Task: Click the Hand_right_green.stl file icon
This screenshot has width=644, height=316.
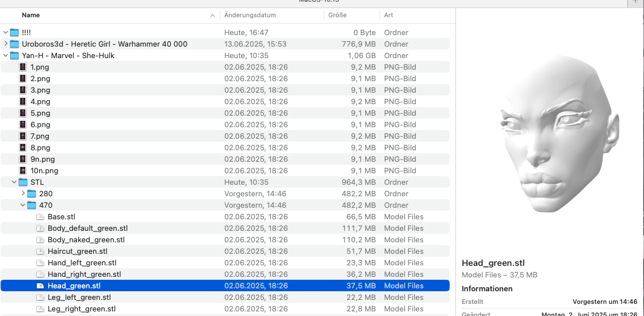Action: click(x=40, y=274)
